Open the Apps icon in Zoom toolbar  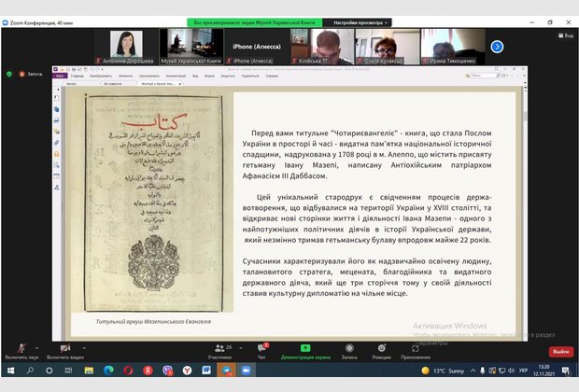coord(416,347)
